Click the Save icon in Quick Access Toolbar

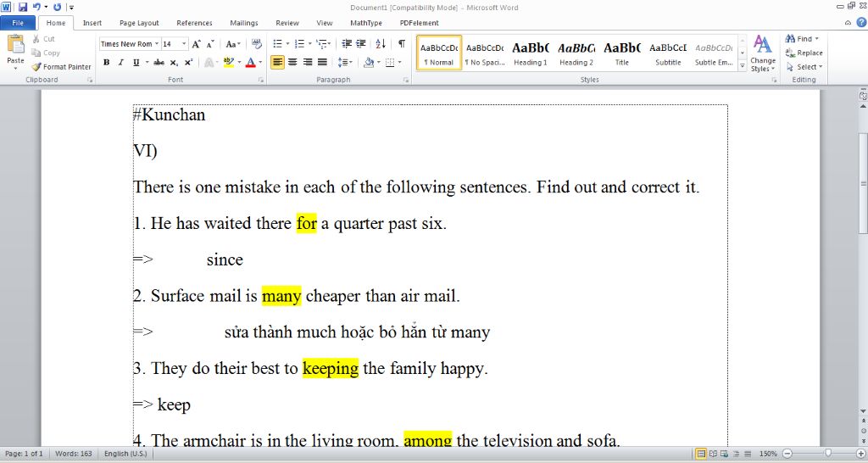click(23, 7)
